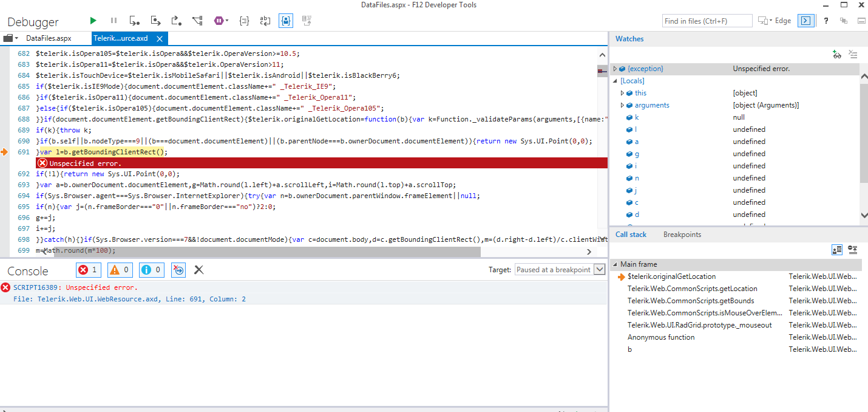Image resolution: width=868 pixels, height=412 pixels.
Task: Click the show library frames icon in Call stack
Action: coord(837,249)
